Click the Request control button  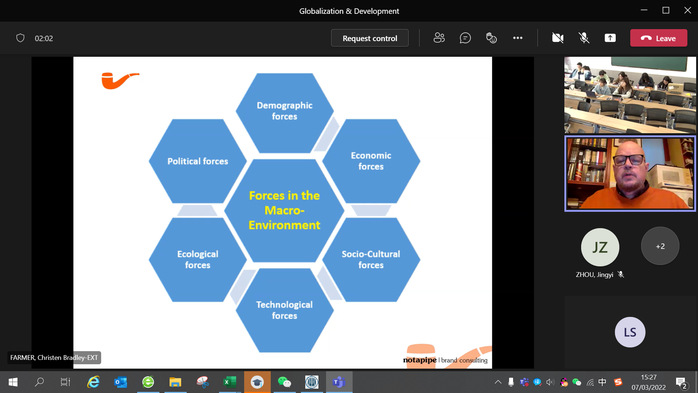tap(369, 38)
